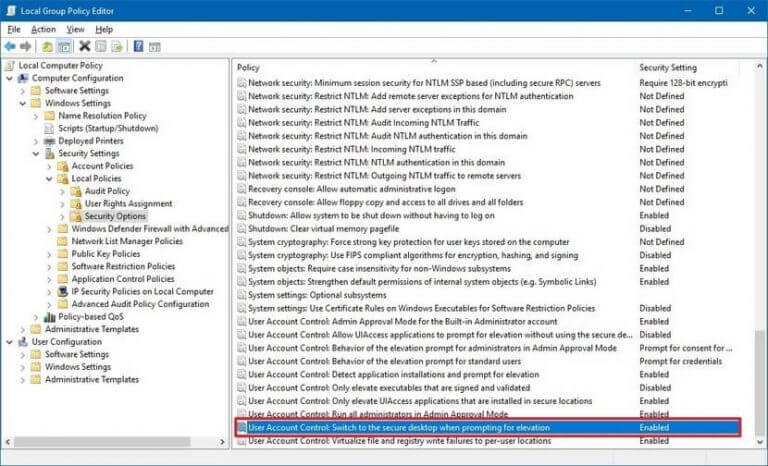Click the blue Help toolbar icon
This screenshot has width=768, height=466.
pyautogui.click(x=138, y=46)
